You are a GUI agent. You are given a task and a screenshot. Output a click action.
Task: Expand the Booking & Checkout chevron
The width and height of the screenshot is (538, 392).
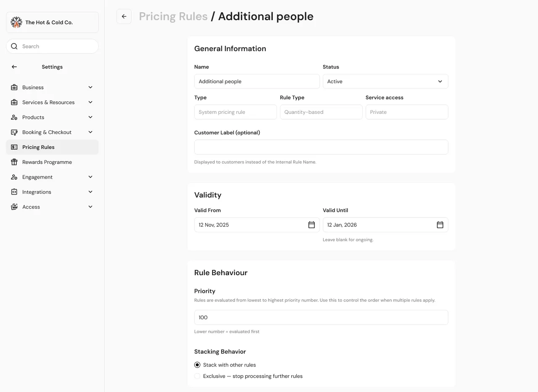tap(90, 132)
